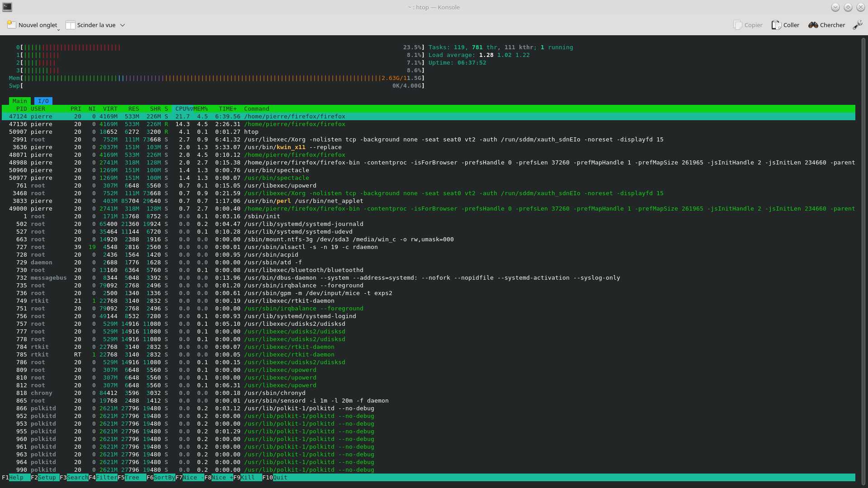Minimize the Konsole window
868x488 pixels.
(x=835, y=7)
